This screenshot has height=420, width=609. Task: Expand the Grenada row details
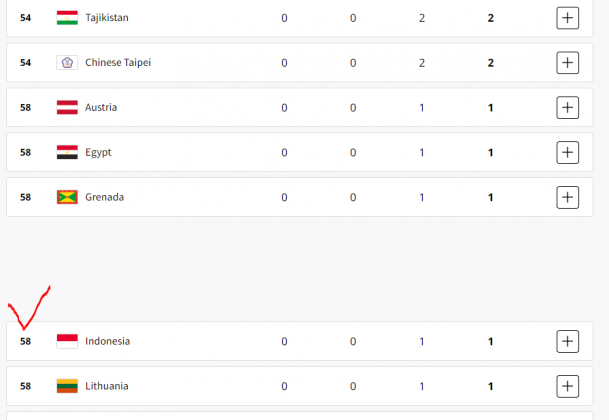567,197
